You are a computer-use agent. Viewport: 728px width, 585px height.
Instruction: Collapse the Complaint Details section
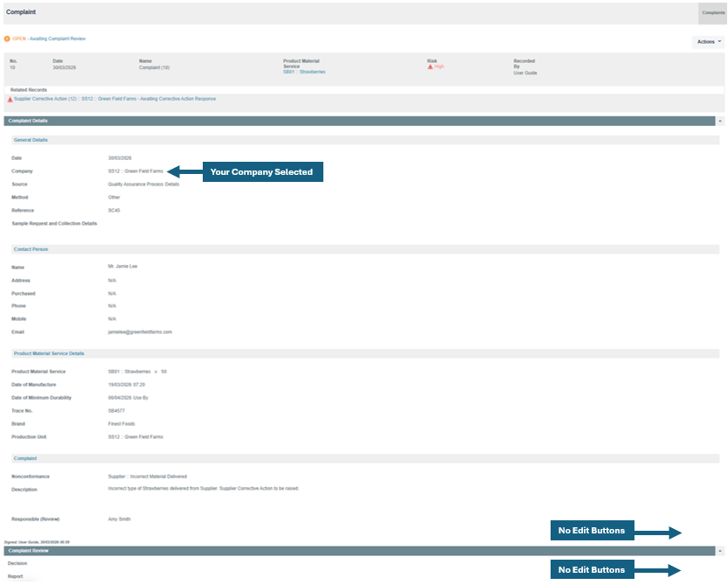[720, 121]
